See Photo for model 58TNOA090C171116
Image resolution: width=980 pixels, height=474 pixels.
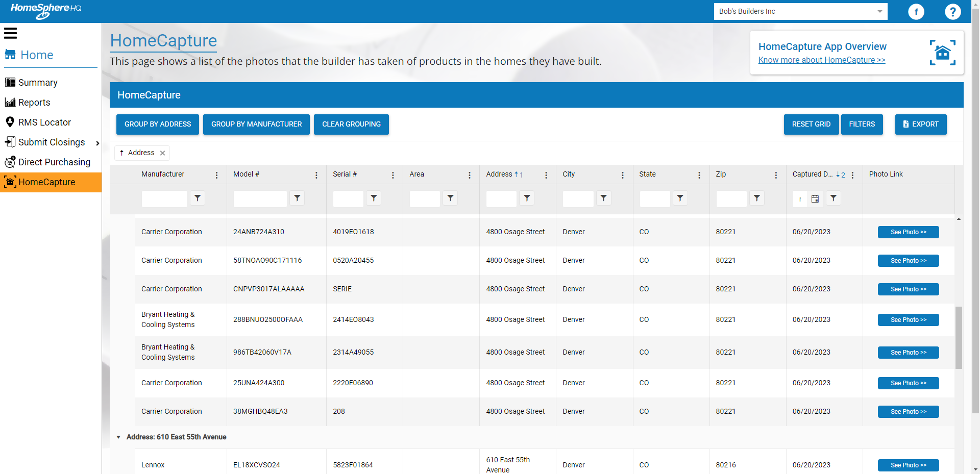pos(909,261)
